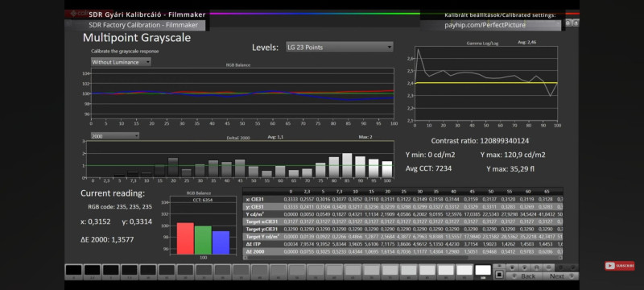The width and height of the screenshot is (644, 290).
Task: Select the 50% gray patch swatch
Action: tap(297, 270)
